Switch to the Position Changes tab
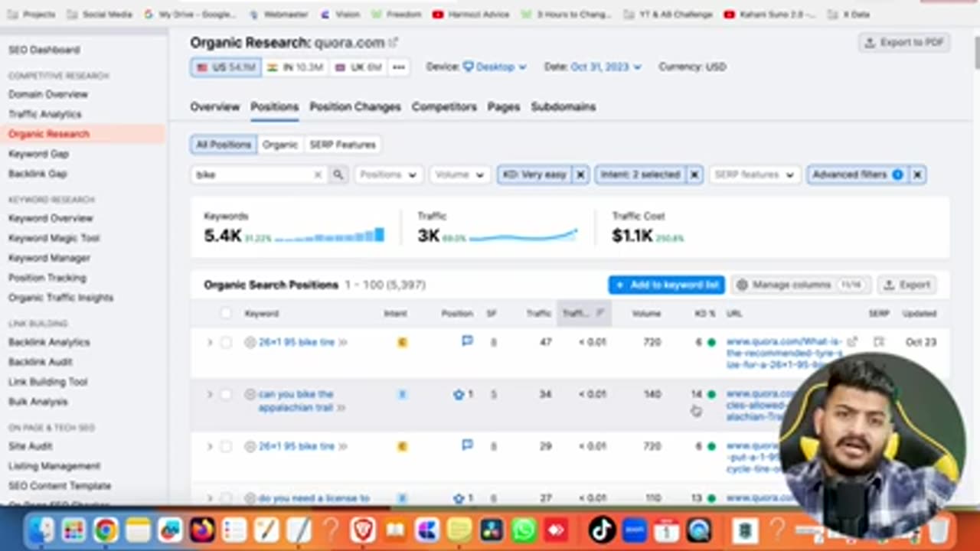Viewport: 980px width, 551px height. pyautogui.click(x=354, y=106)
